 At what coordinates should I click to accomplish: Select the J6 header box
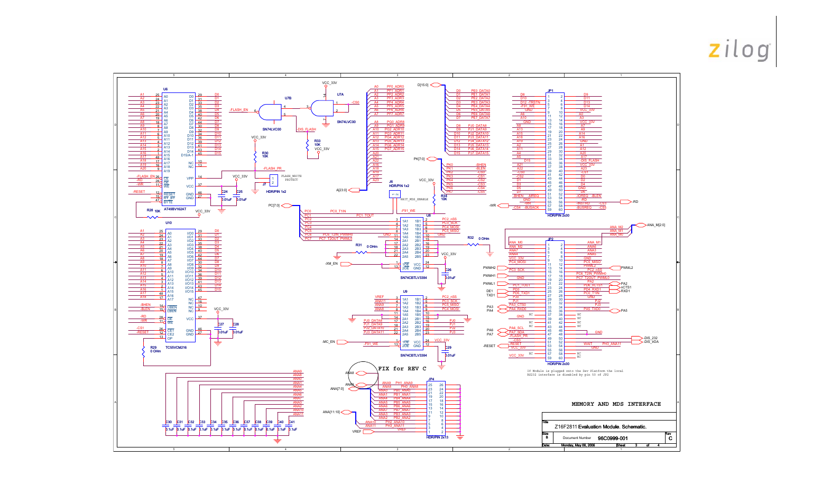pos(395,194)
